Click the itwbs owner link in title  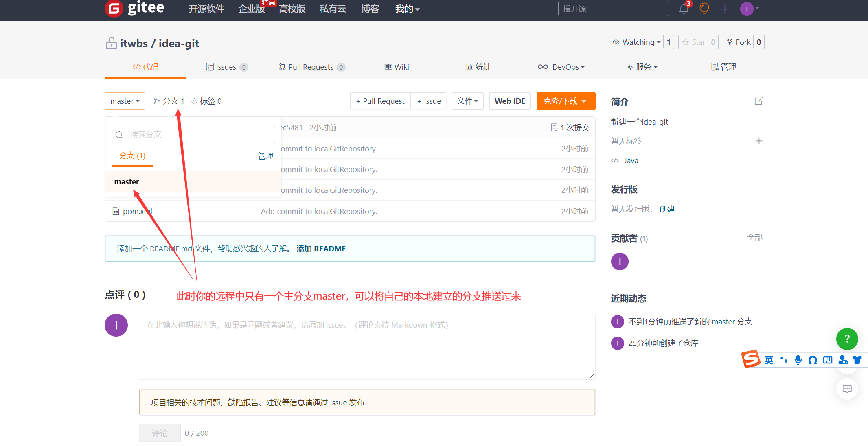click(134, 44)
